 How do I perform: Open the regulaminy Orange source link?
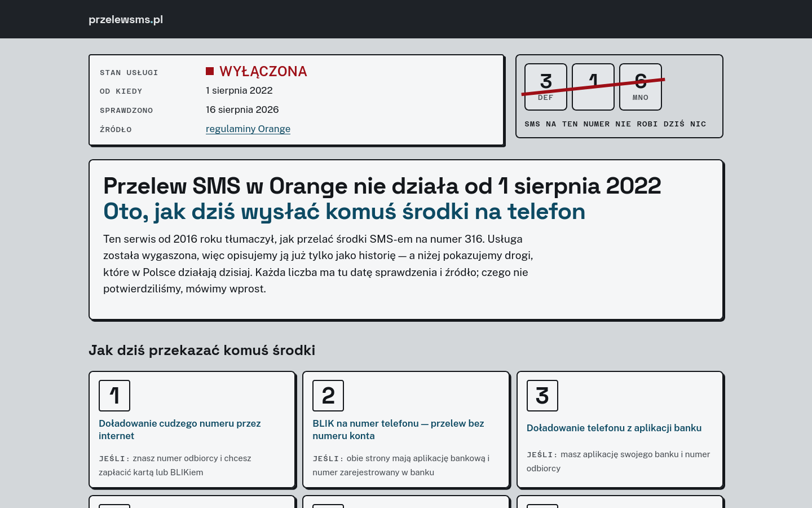[248, 129]
